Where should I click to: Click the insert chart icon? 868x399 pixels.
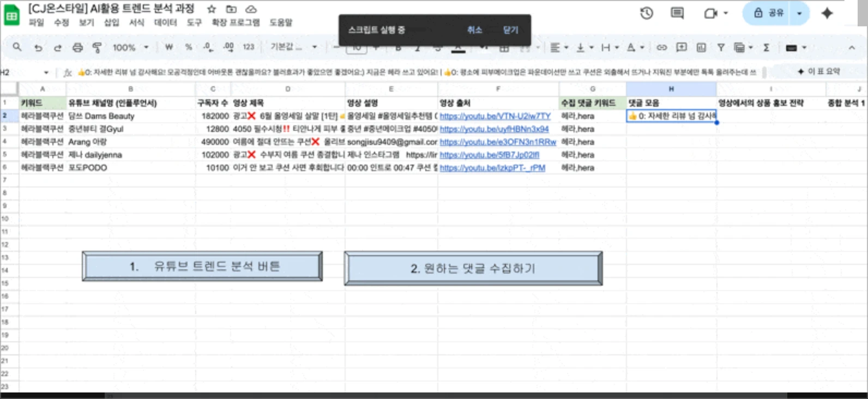[x=701, y=47]
